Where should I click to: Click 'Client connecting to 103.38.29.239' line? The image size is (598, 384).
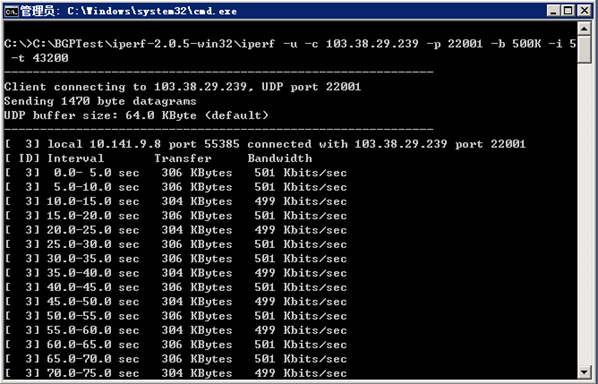click(182, 87)
